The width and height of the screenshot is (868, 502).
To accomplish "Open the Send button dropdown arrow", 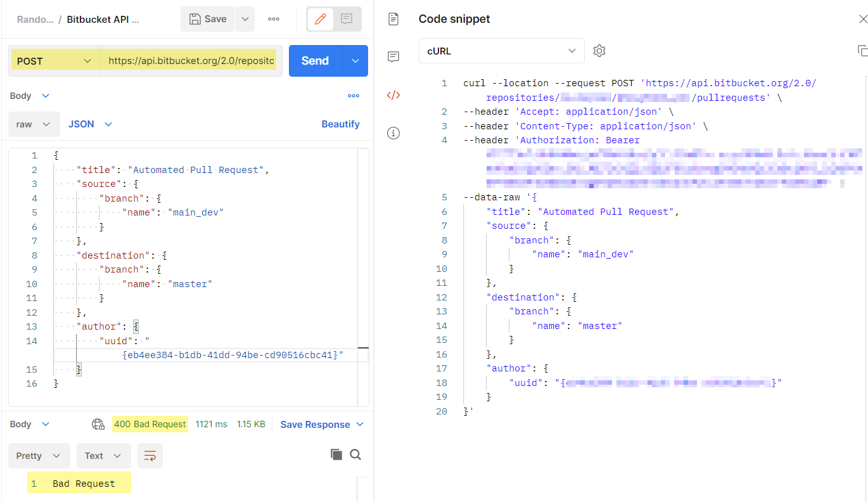I will tap(355, 61).
